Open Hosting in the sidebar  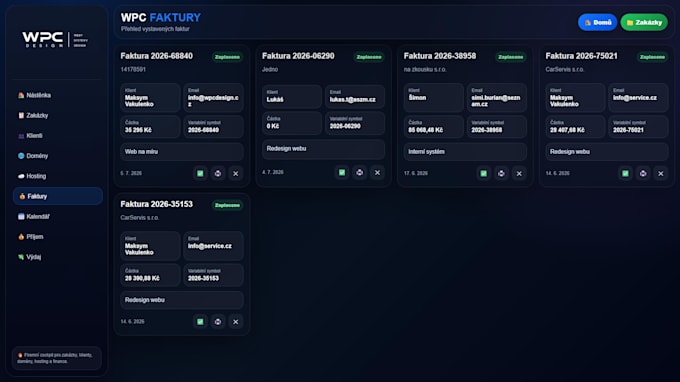(58, 176)
